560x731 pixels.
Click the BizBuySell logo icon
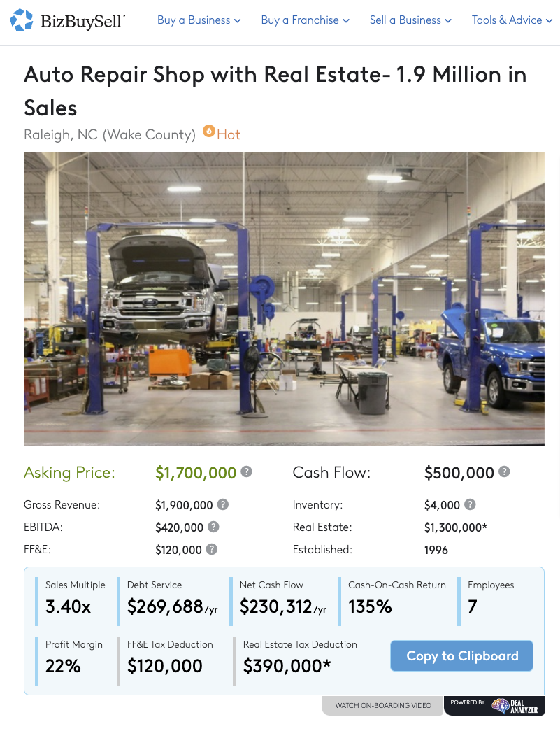pyautogui.click(x=22, y=20)
